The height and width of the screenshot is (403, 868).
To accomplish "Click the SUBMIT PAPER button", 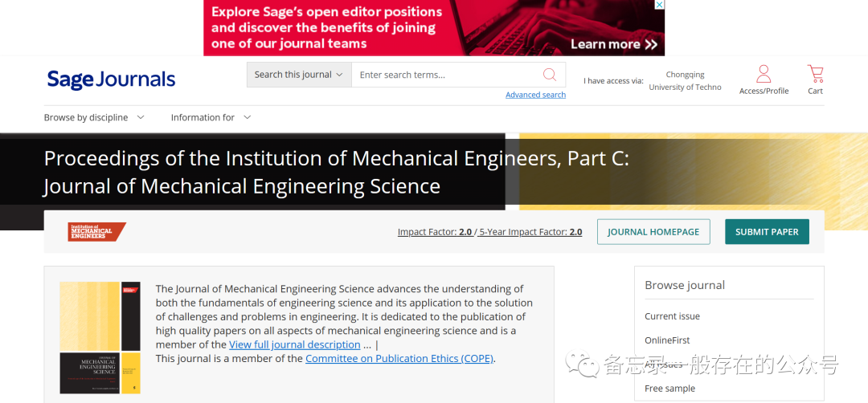I will (767, 232).
